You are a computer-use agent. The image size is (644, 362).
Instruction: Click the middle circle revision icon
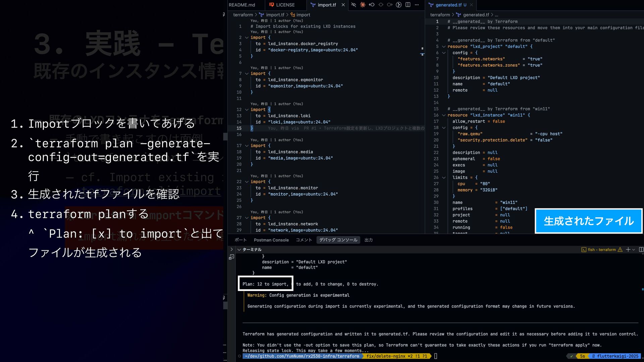[x=381, y=5]
